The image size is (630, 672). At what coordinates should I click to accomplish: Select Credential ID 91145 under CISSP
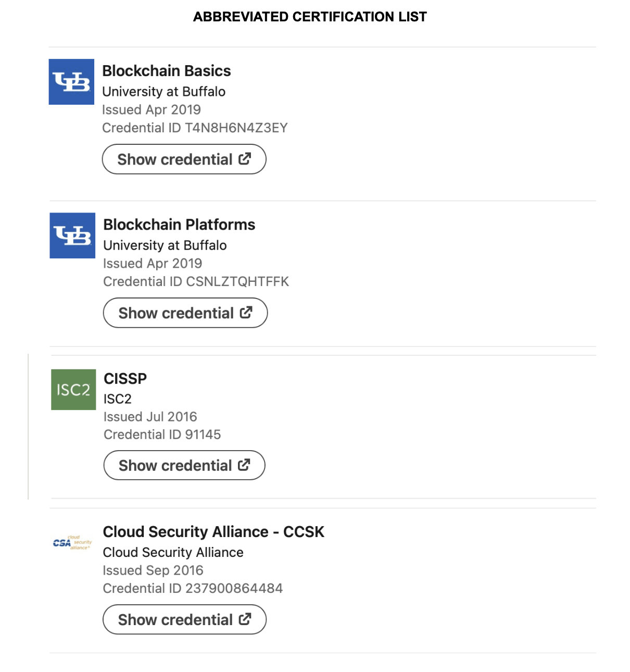click(162, 434)
